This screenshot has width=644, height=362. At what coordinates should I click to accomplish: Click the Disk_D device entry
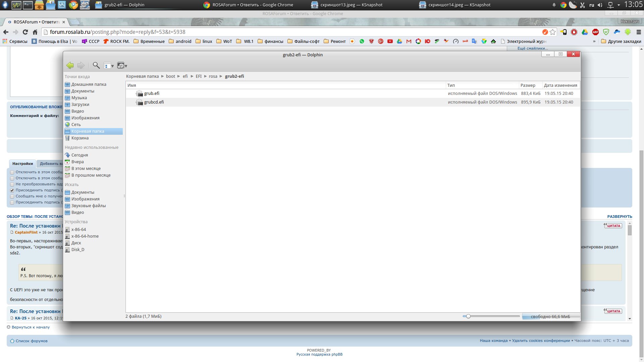(x=78, y=250)
